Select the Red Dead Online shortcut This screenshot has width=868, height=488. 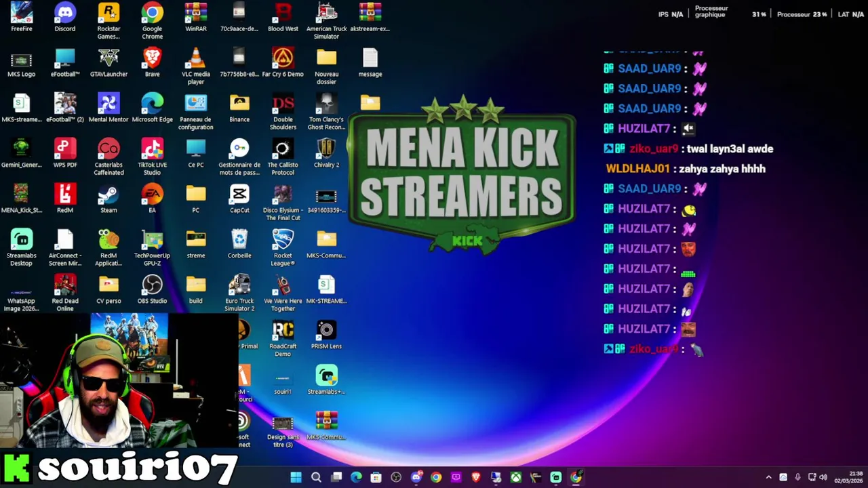click(x=65, y=293)
